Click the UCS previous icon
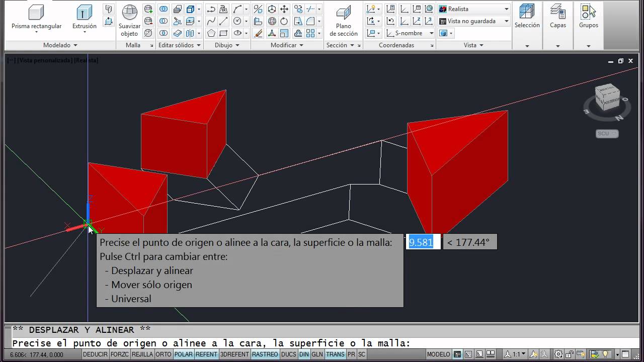Screen dimensions: 644x362 (391, 21)
